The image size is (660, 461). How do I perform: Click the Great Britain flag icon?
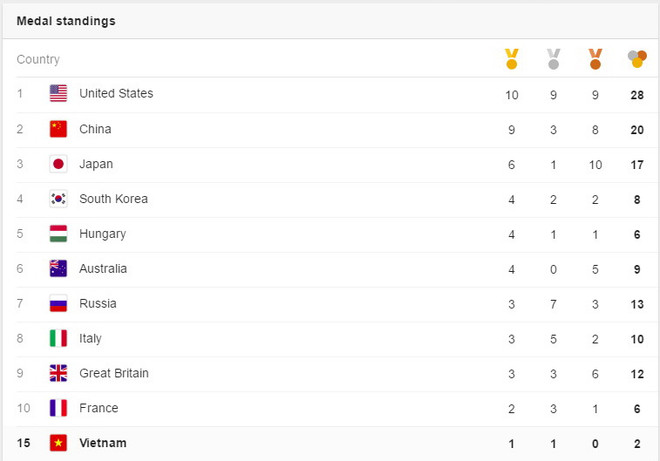(58, 374)
